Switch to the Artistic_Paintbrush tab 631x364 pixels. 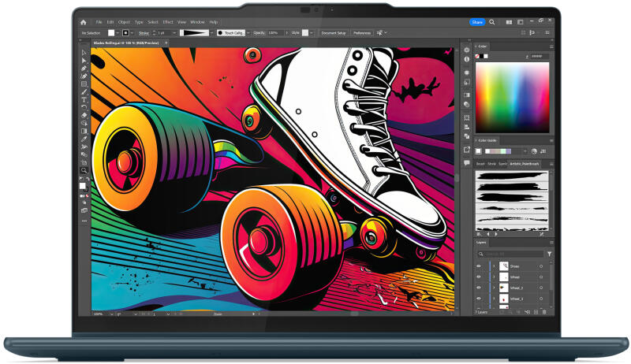pos(526,164)
